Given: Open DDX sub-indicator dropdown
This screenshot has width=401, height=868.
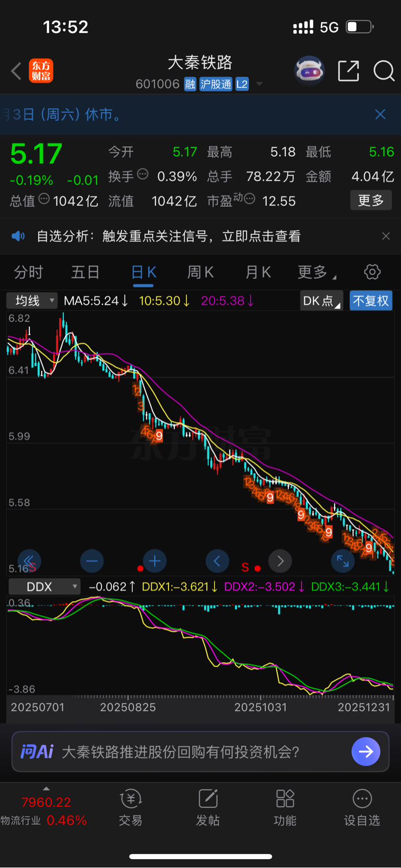Looking at the screenshot, I should [44, 587].
